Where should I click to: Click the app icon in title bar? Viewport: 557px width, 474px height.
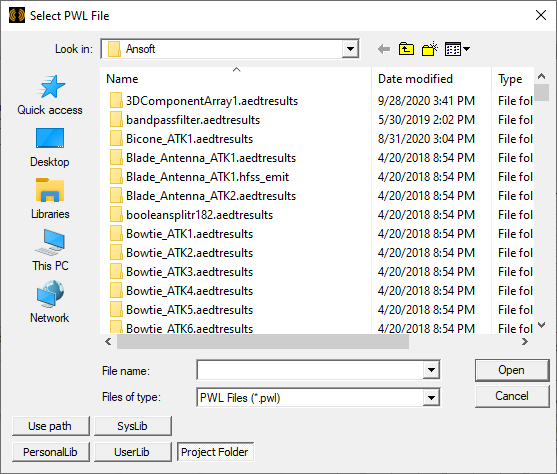pyautogui.click(x=17, y=15)
